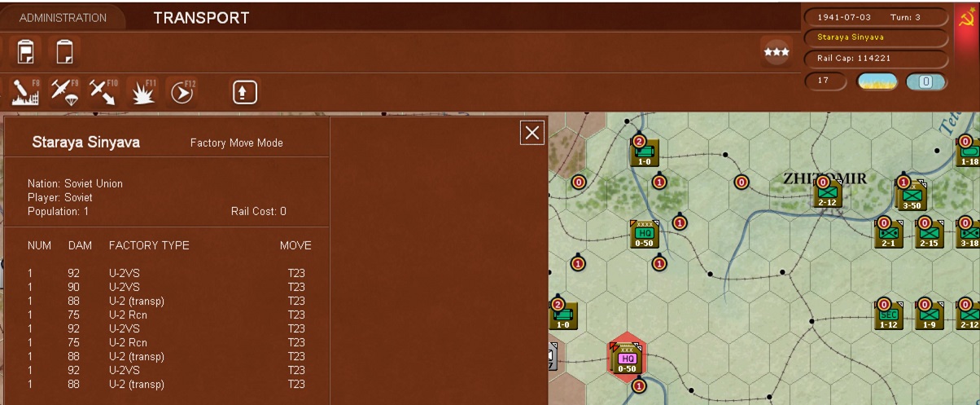Click the wheat field weather icon
Image resolution: width=980 pixels, height=405 pixels.
point(877,81)
